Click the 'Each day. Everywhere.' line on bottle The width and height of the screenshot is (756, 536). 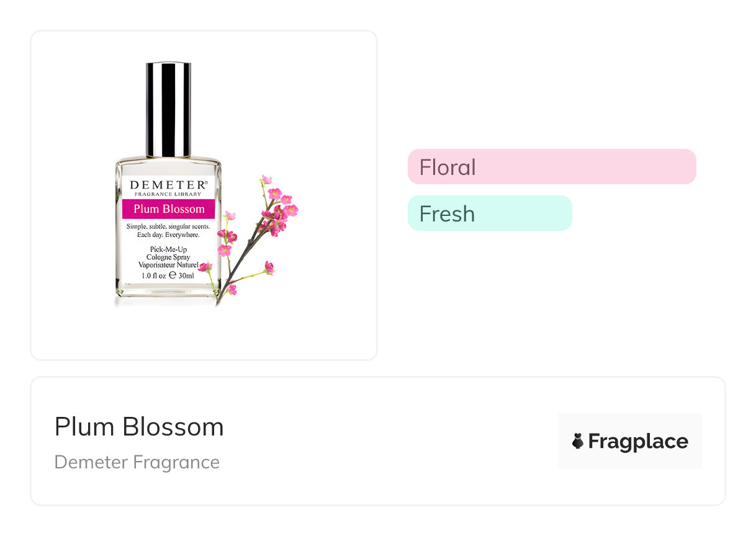point(168,235)
